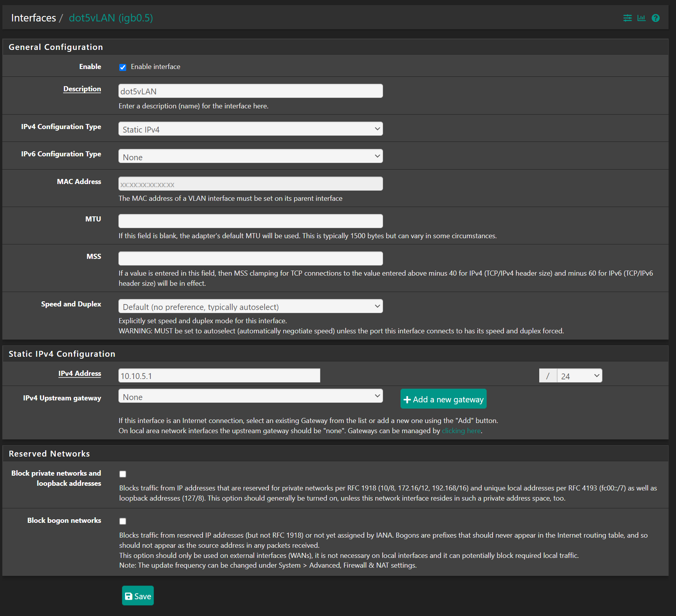
Task: Open IPv4 Configuration Type dropdown
Action: coord(251,129)
